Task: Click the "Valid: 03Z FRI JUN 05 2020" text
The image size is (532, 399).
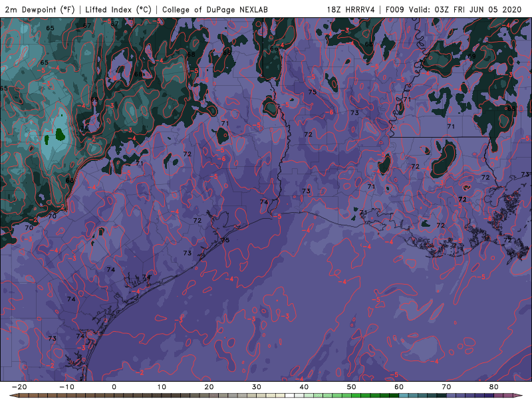Action: click(x=465, y=9)
